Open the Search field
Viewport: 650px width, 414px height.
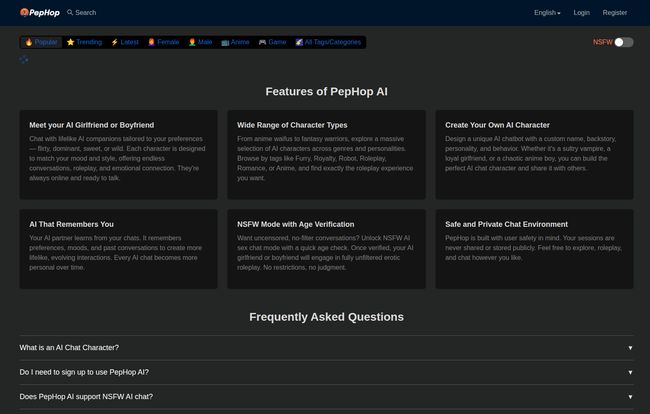[82, 12]
